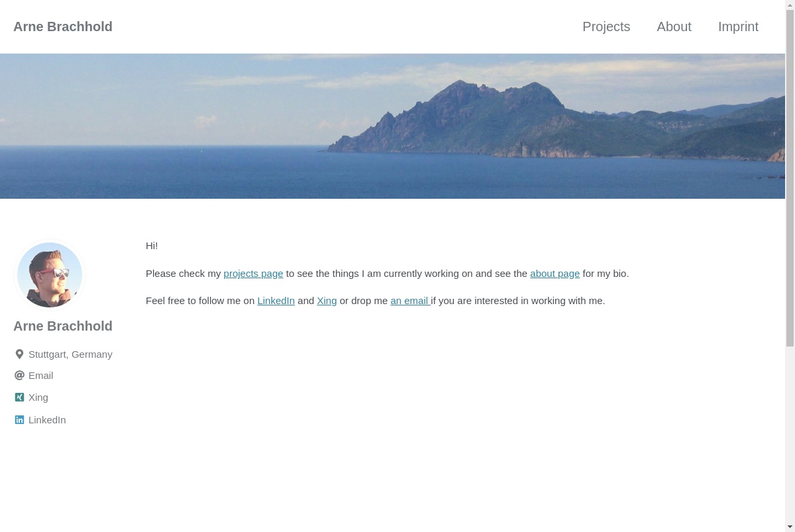Open the Xing link in the paragraph
The image size is (795, 532).
pos(327,301)
